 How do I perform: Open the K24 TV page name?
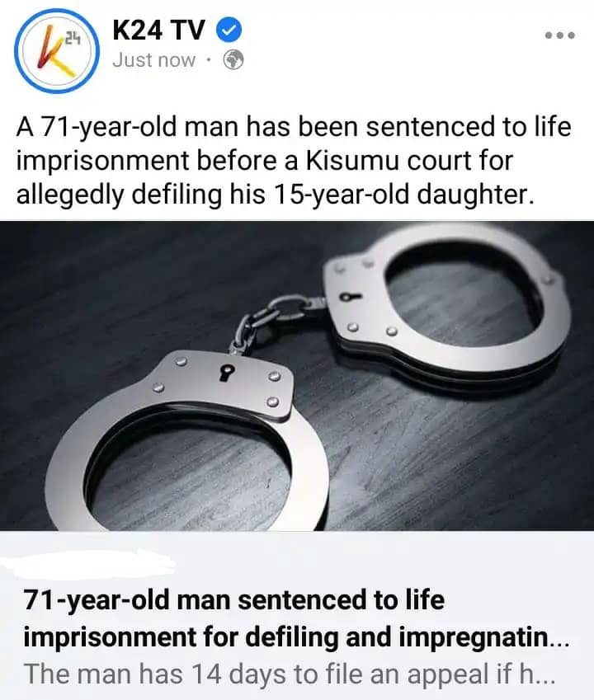click(158, 31)
